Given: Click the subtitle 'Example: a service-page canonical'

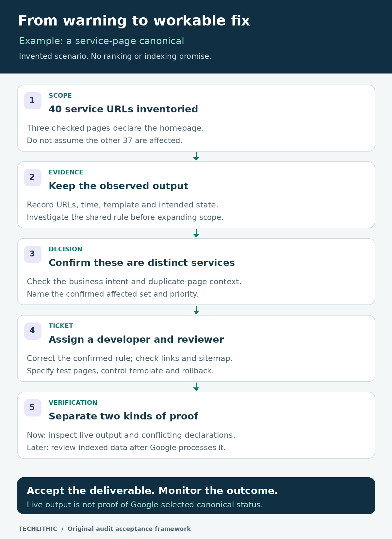Looking at the screenshot, I should coord(102,41).
